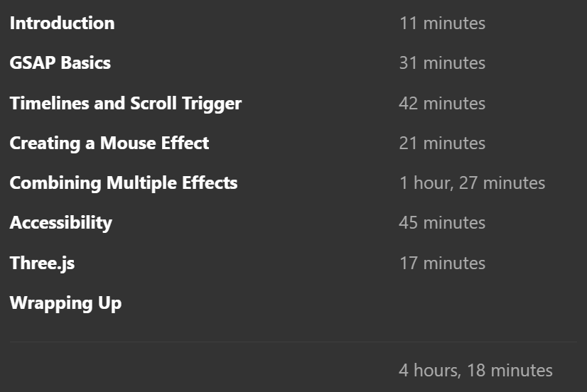Screen dimensions: 587x392
Task: Select the Wrapping Up section
Action: (66, 303)
